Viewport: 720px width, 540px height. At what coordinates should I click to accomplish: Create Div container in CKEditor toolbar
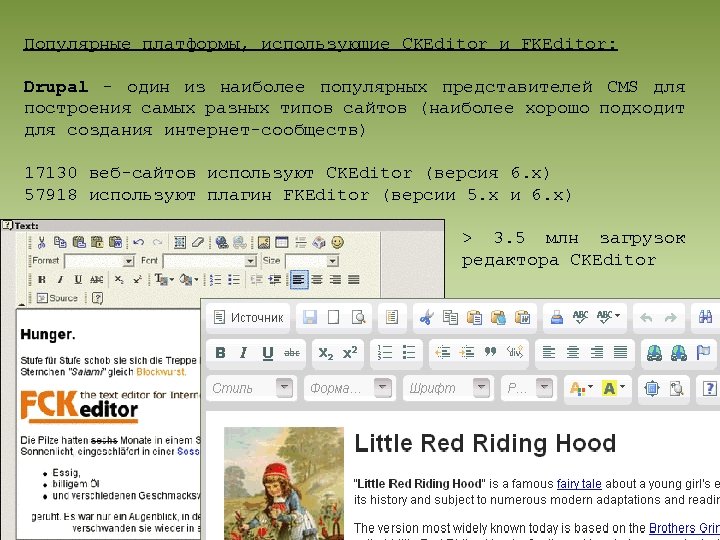(514, 352)
